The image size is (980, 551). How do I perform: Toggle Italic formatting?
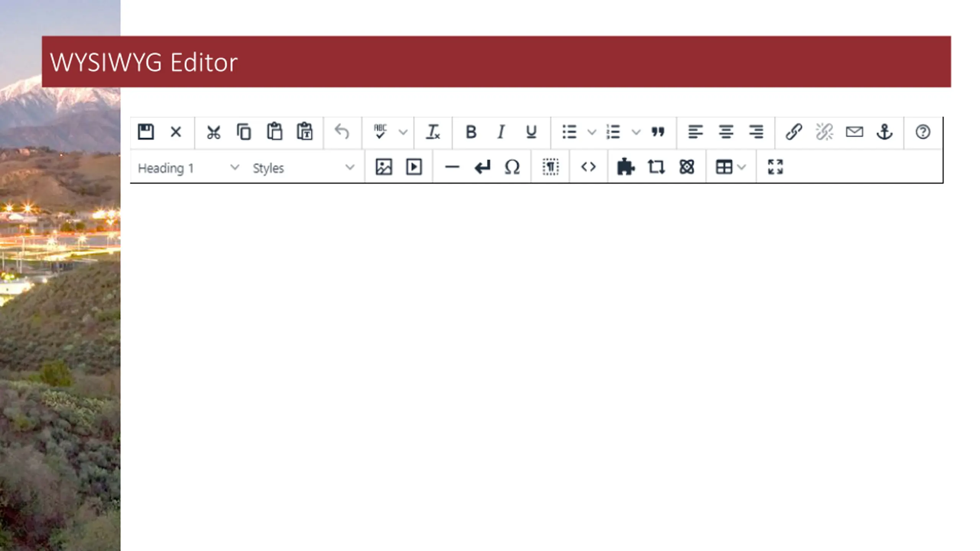(x=501, y=132)
